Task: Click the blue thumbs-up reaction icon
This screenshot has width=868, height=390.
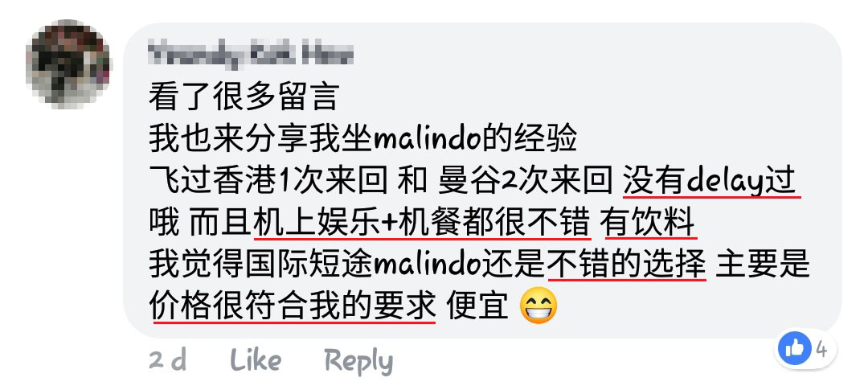Action: pyautogui.click(x=794, y=348)
